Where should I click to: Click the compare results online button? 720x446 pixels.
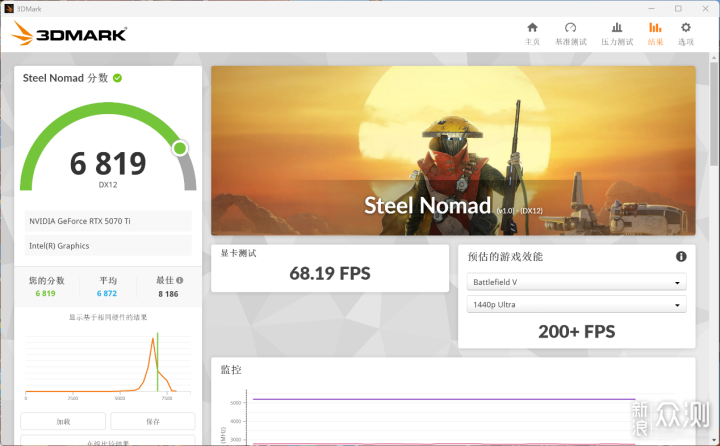click(108, 440)
